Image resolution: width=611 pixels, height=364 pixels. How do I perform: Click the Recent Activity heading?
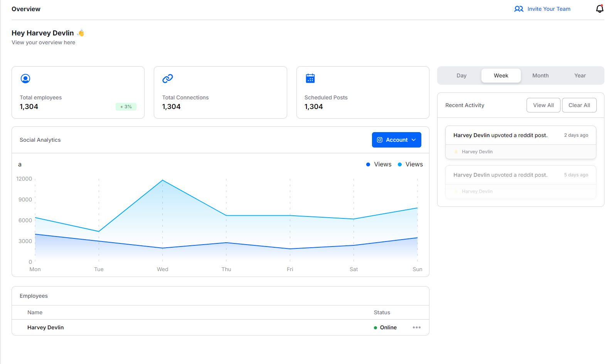[465, 105]
